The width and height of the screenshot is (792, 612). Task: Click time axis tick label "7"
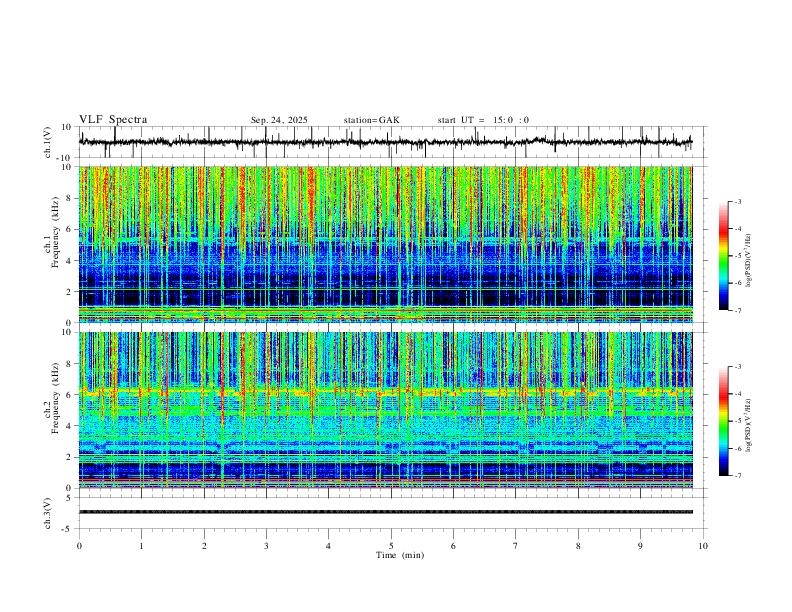(516, 546)
